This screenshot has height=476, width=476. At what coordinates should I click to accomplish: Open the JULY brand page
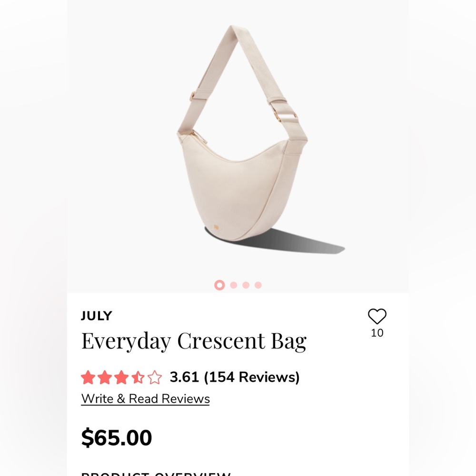(96, 316)
